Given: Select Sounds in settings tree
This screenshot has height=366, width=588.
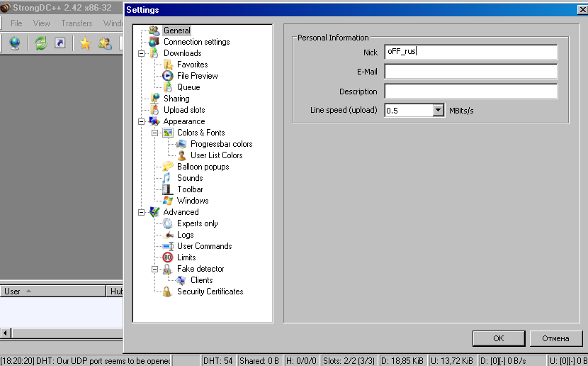Looking at the screenshot, I should (190, 178).
